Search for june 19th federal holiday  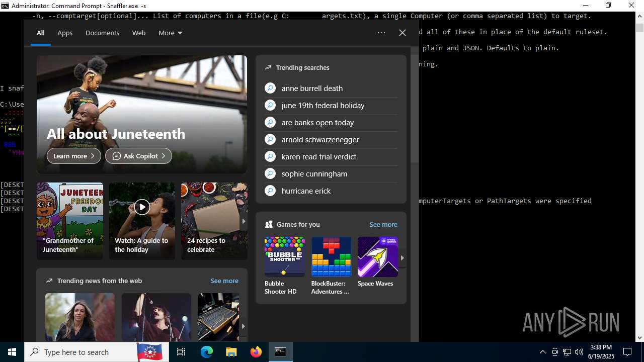pyautogui.click(x=323, y=105)
